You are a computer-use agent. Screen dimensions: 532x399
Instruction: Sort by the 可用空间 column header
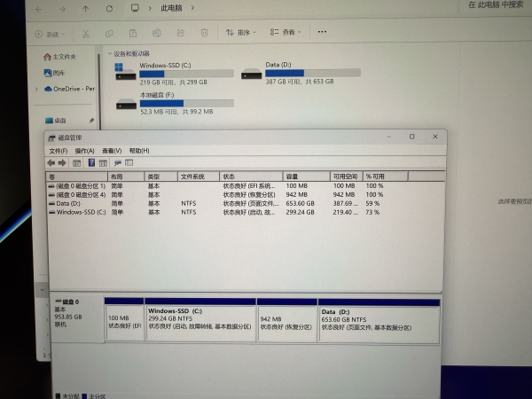pyautogui.click(x=347, y=176)
